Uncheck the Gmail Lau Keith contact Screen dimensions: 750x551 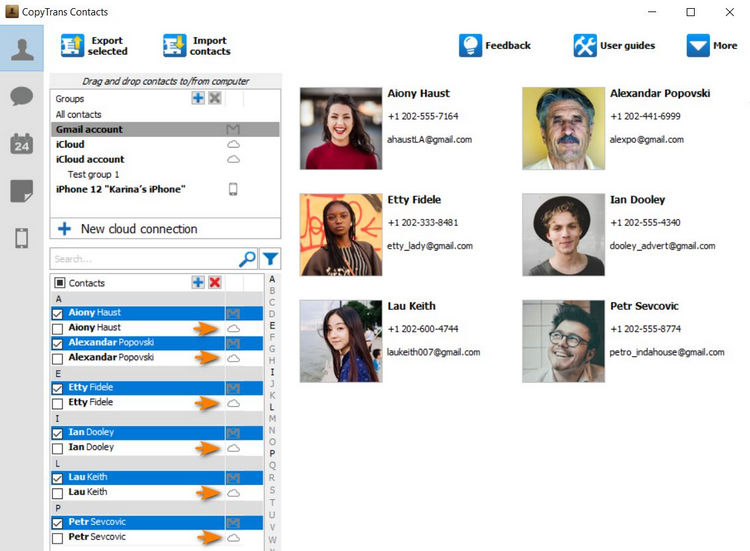coord(57,478)
